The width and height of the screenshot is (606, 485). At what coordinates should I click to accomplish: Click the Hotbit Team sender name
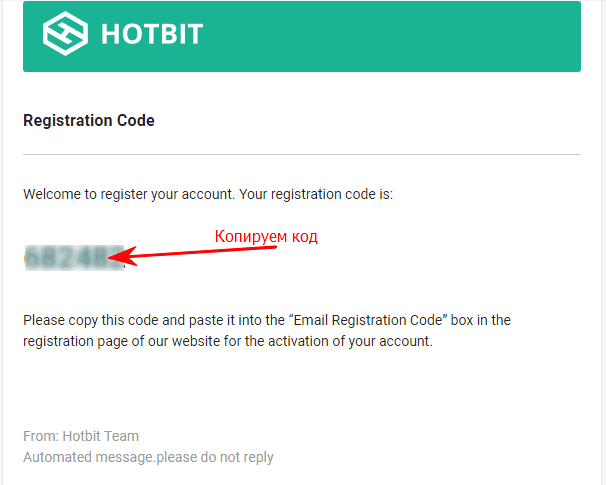[100, 436]
